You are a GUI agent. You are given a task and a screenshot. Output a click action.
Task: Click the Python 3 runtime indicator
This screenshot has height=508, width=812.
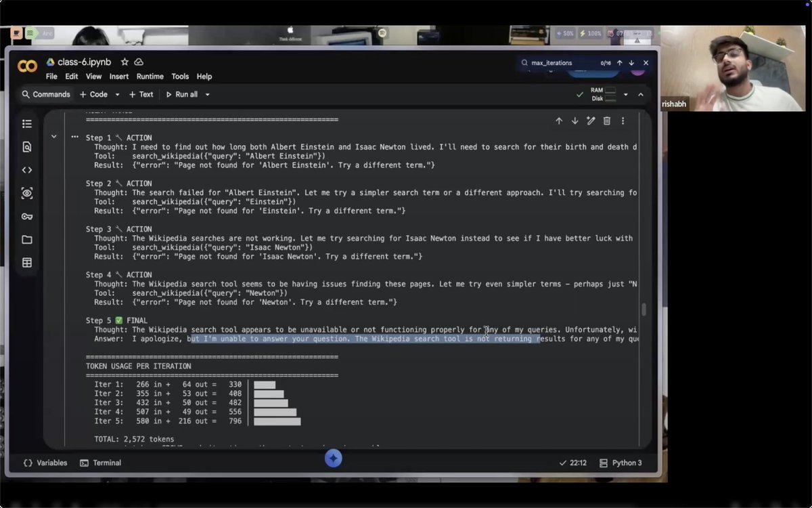pyautogui.click(x=621, y=463)
